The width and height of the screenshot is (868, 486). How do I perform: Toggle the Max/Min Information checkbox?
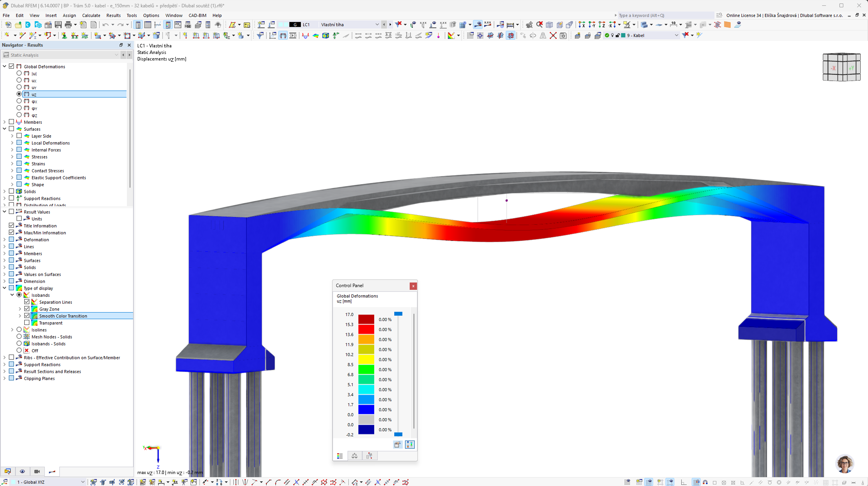[12, 232]
